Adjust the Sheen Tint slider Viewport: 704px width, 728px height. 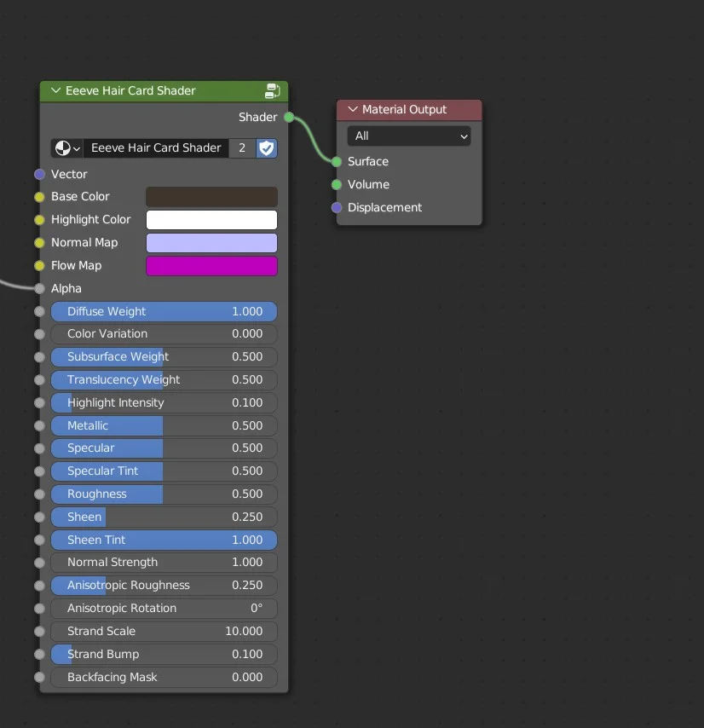click(164, 540)
